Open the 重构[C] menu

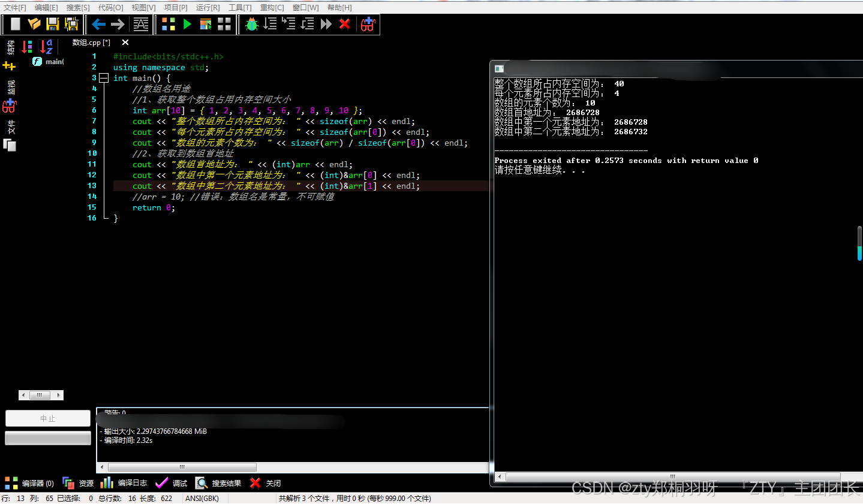click(x=272, y=7)
